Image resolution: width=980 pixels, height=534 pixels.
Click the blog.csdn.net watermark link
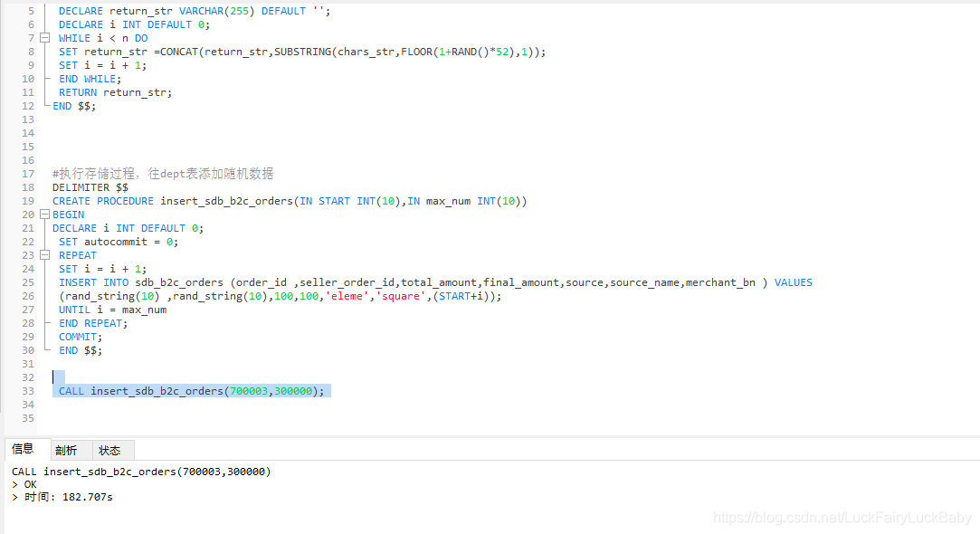click(842, 518)
